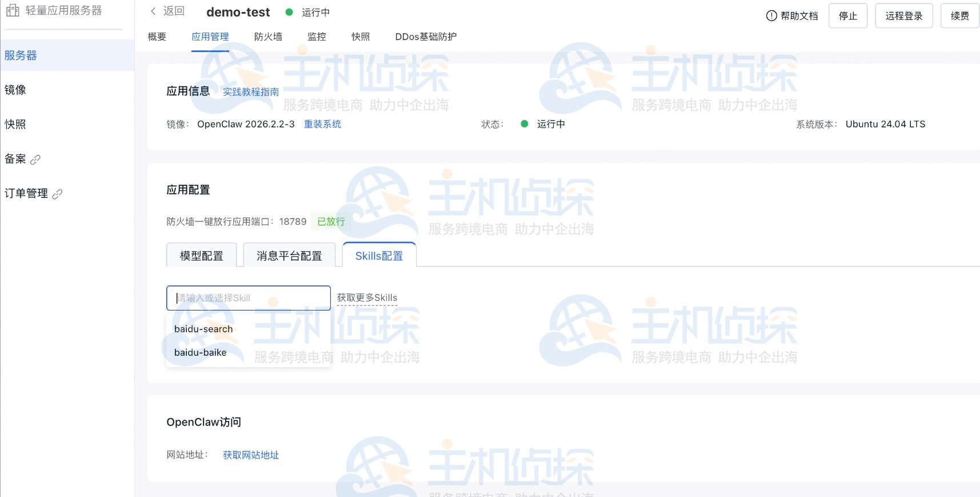Screen dimensions: 980x497
Task: Click the 续费 button
Action: coord(960,16)
